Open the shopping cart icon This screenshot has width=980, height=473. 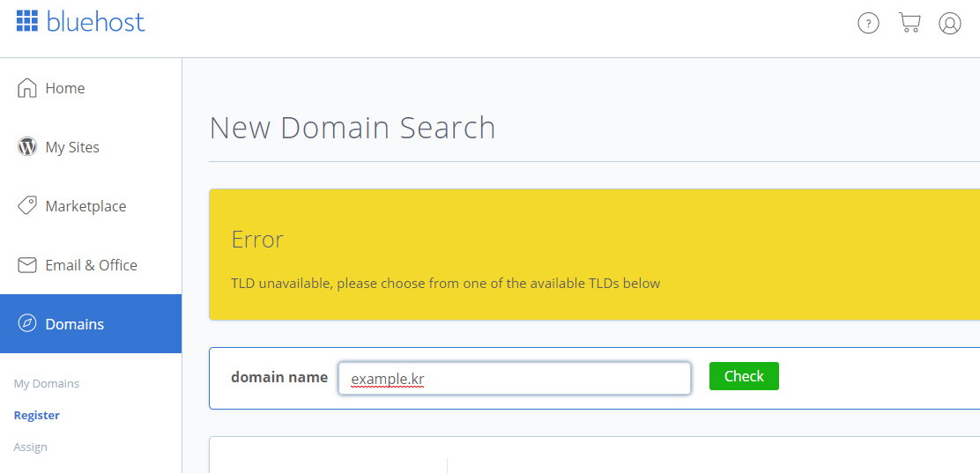pyautogui.click(x=909, y=23)
